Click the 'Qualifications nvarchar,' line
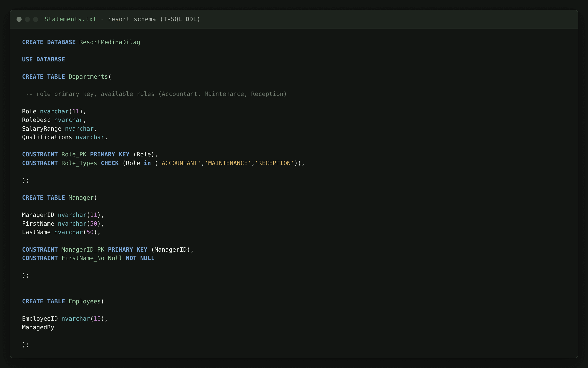Viewport: 588px width, 368px height. coord(65,137)
